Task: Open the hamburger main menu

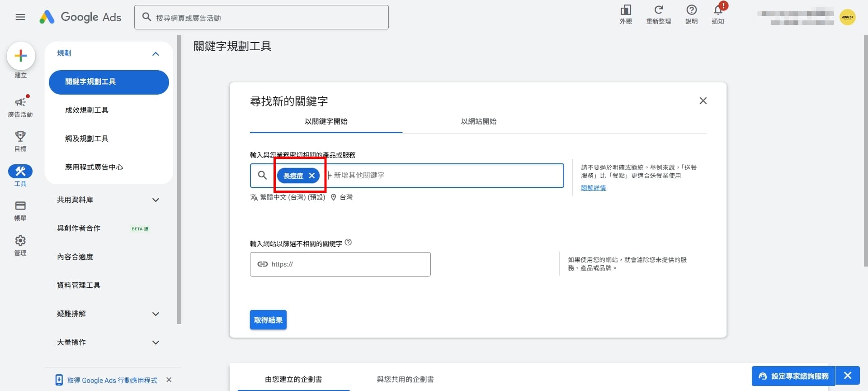Action: pyautogui.click(x=20, y=17)
